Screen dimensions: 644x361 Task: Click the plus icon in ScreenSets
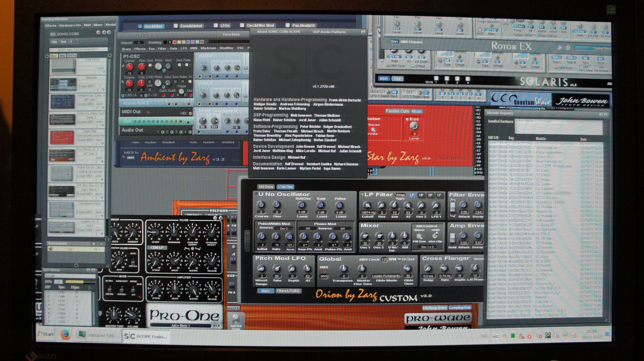(94, 244)
